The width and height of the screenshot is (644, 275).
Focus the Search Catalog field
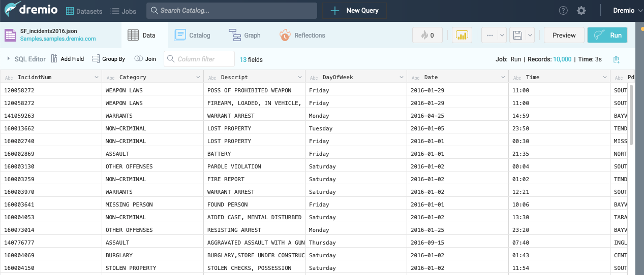(232, 10)
